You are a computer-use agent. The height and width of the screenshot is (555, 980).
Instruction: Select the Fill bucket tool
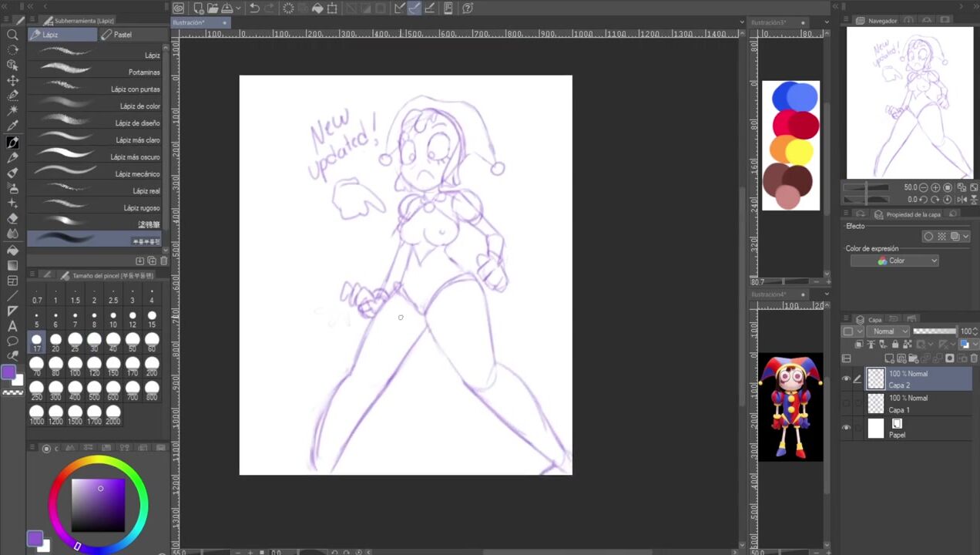(12, 250)
